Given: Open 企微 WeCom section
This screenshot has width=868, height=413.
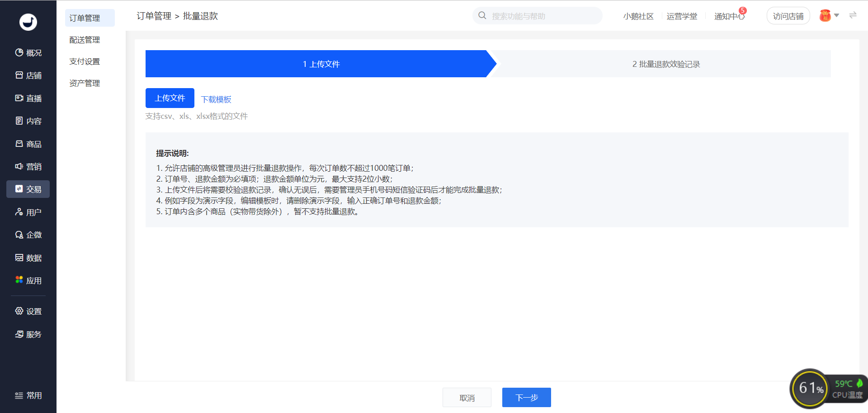Looking at the screenshot, I should coord(28,235).
